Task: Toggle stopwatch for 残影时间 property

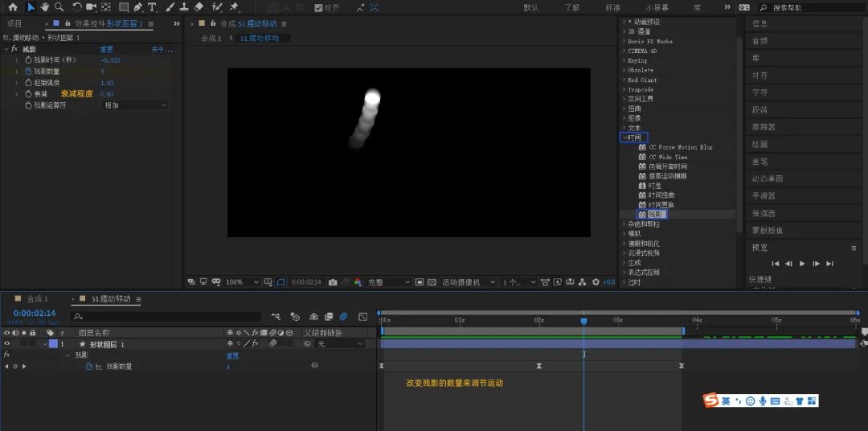Action: click(29, 60)
